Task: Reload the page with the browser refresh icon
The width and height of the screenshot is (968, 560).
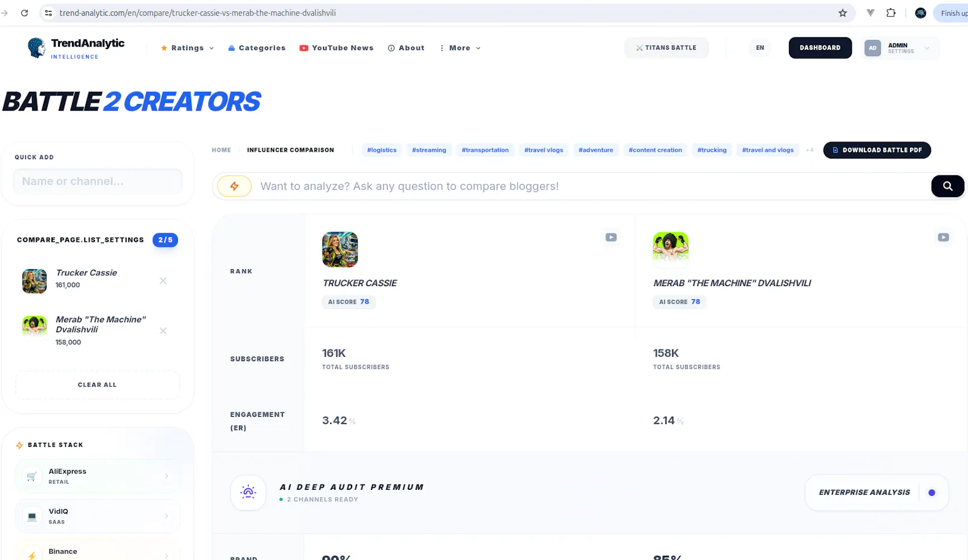Action: [x=24, y=13]
